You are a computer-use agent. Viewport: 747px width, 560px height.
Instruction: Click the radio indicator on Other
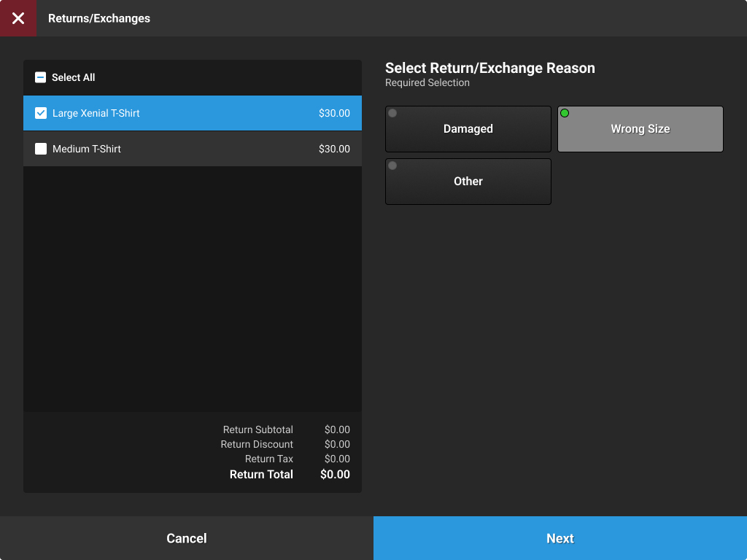tap(392, 166)
